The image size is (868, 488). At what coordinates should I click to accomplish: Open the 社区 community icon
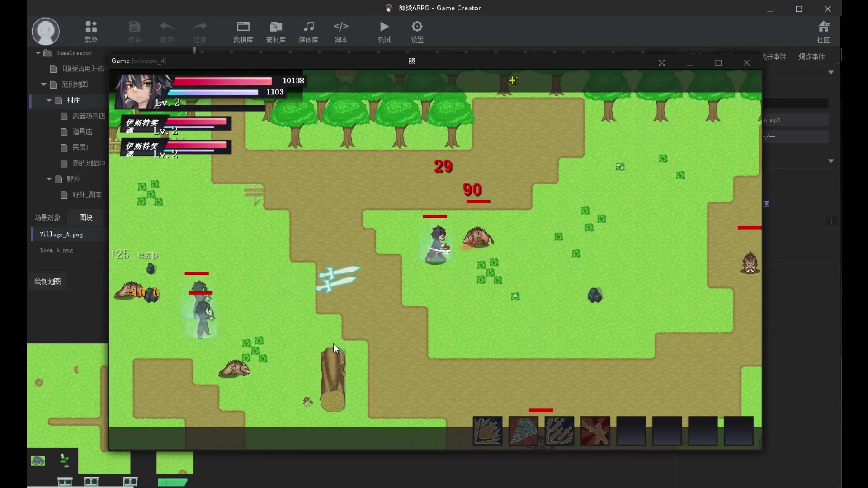point(824,31)
